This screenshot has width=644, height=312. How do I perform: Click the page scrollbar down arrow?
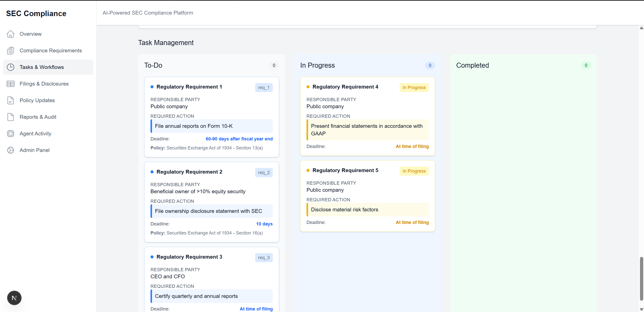point(641,309)
